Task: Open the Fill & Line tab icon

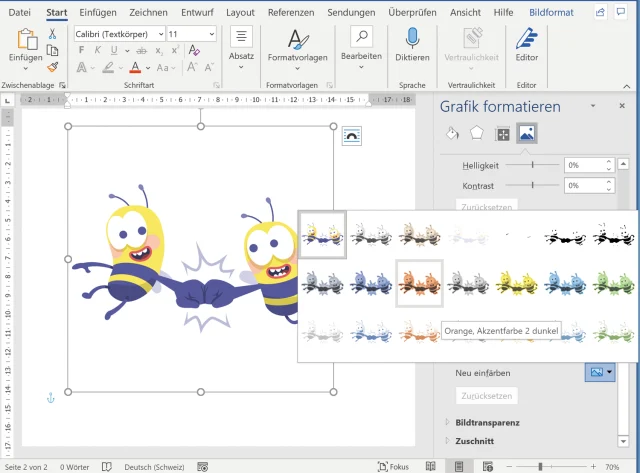Action: [x=451, y=134]
